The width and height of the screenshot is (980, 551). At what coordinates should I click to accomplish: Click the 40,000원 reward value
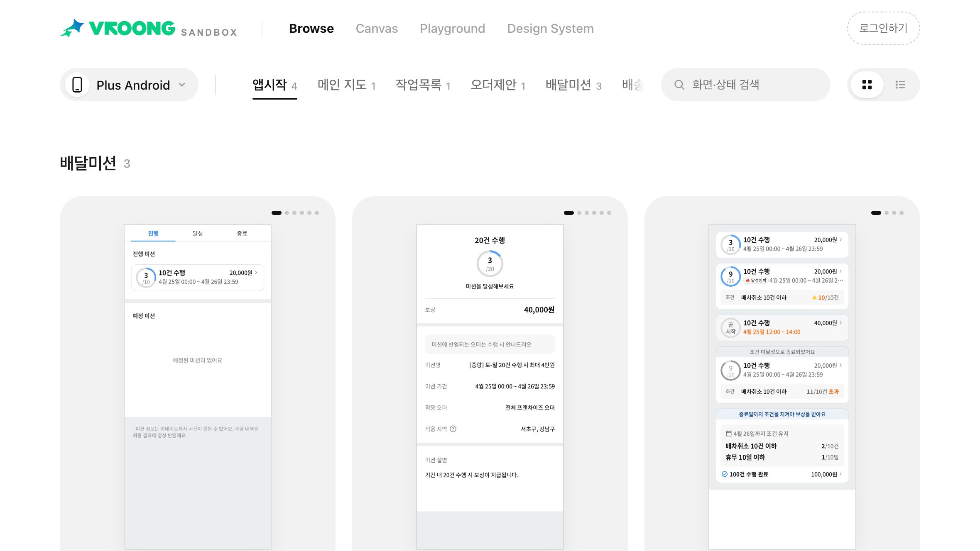click(539, 310)
